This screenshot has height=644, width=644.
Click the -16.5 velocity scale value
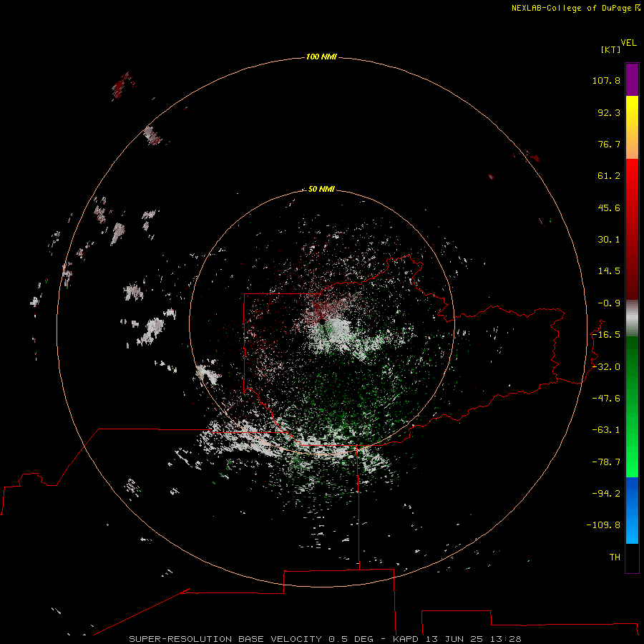[x=606, y=335]
